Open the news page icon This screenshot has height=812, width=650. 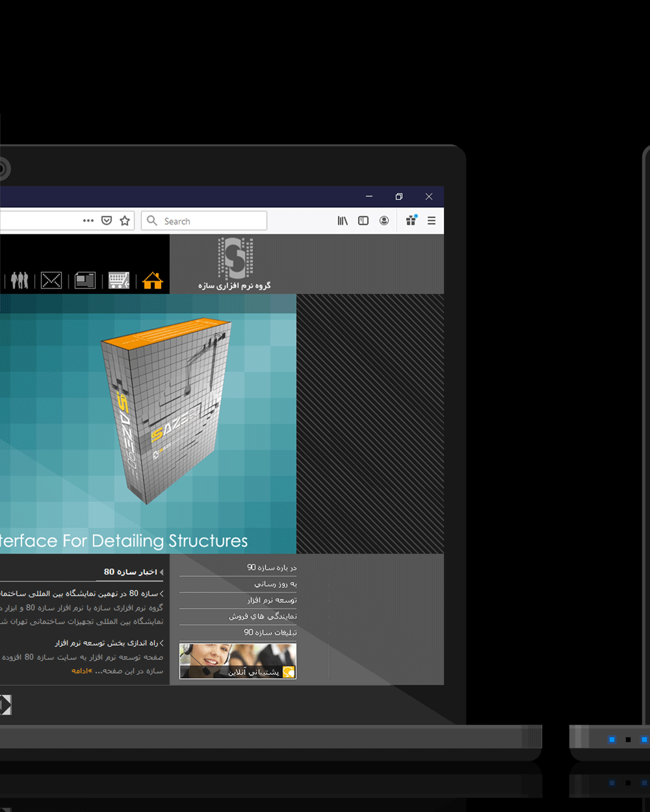tap(85, 281)
